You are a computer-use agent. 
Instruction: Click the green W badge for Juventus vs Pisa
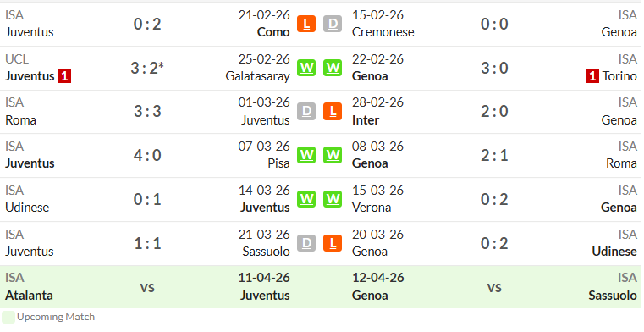click(x=306, y=155)
